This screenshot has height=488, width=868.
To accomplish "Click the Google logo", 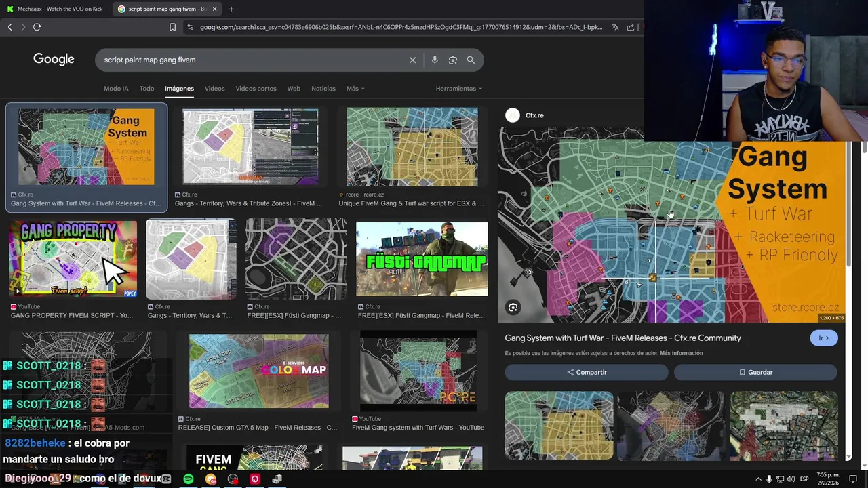I will click(x=54, y=60).
